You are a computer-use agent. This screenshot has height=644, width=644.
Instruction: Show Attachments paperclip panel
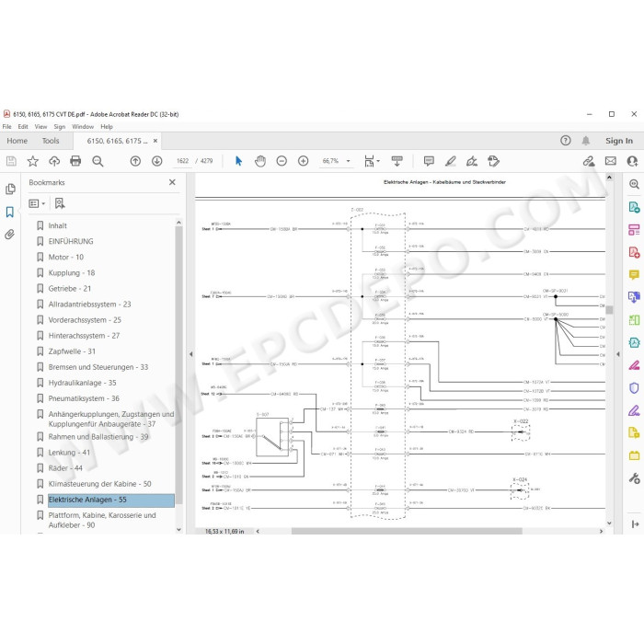click(10, 235)
